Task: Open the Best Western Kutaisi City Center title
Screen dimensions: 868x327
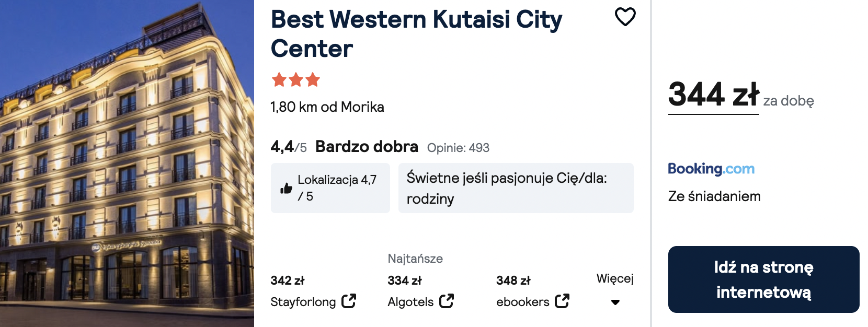Action: (x=416, y=34)
